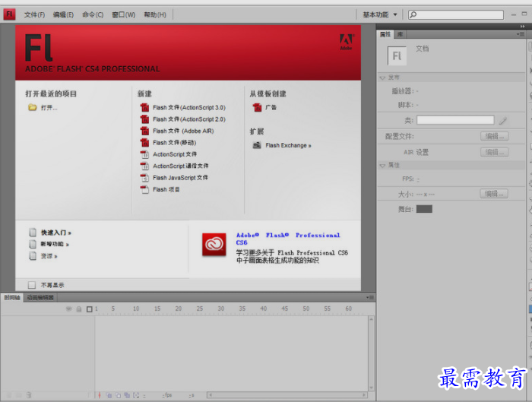
Task: Click the Creative Cloud red icon
Action: tap(214, 244)
